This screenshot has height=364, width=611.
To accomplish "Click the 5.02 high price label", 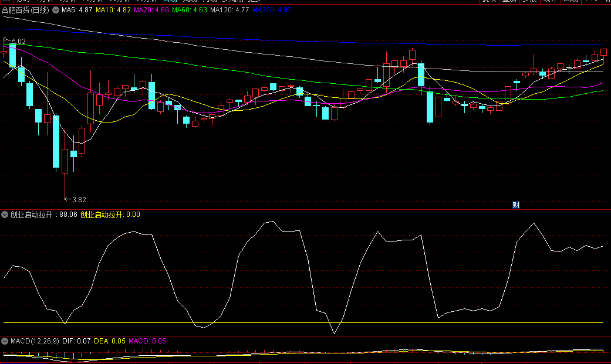I will [18, 41].
